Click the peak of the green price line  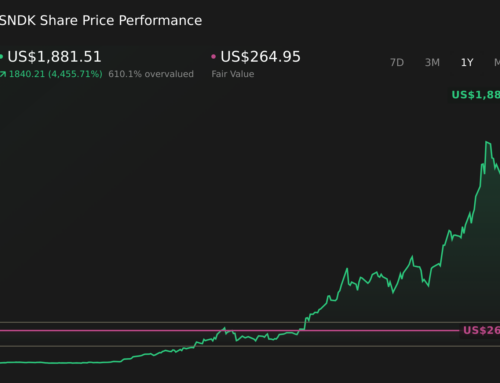click(x=487, y=142)
